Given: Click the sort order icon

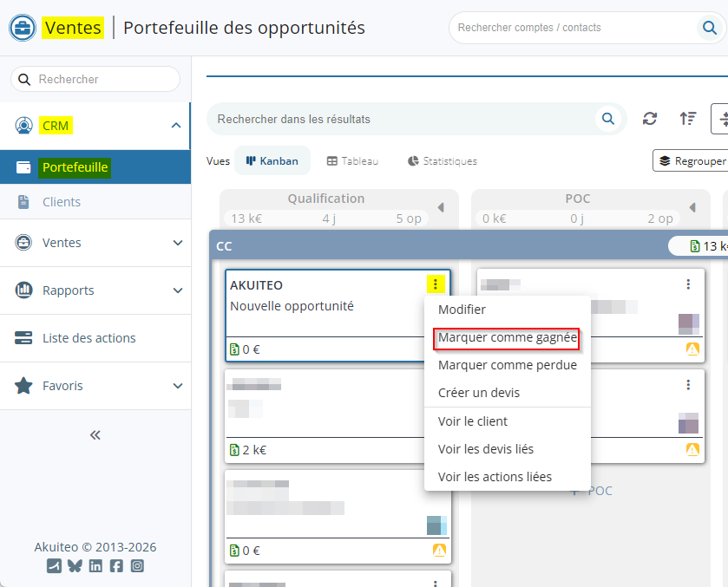Looking at the screenshot, I should pos(688,119).
